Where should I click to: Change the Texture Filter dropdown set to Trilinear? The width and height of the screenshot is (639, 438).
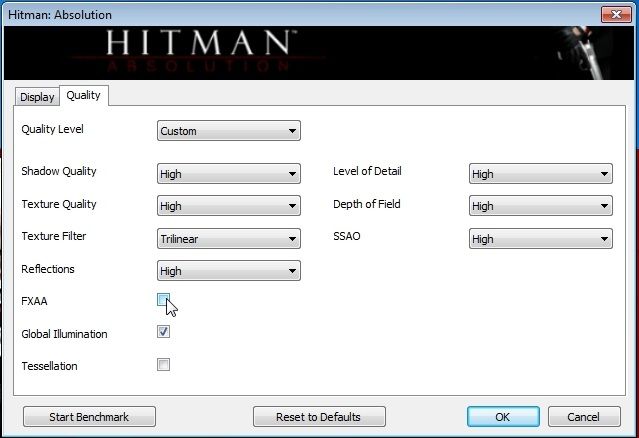point(229,239)
